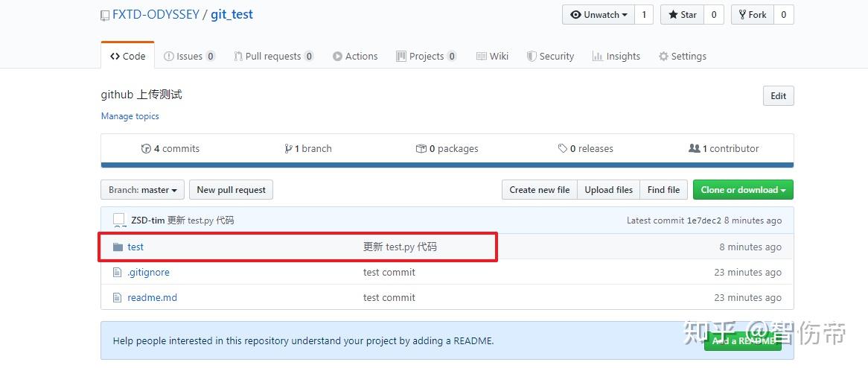The image size is (868, 368).
Task: Click the .gitignore file icon
Action: pos(117,273)
